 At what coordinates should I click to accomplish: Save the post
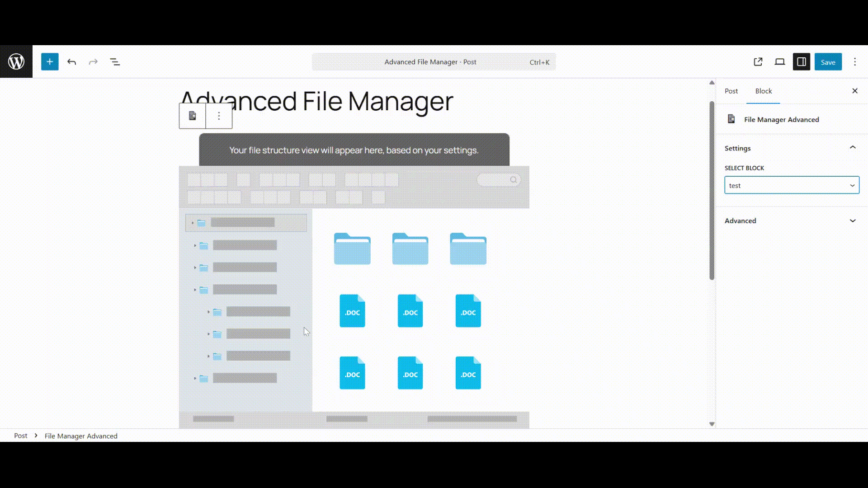pos(828,61)
